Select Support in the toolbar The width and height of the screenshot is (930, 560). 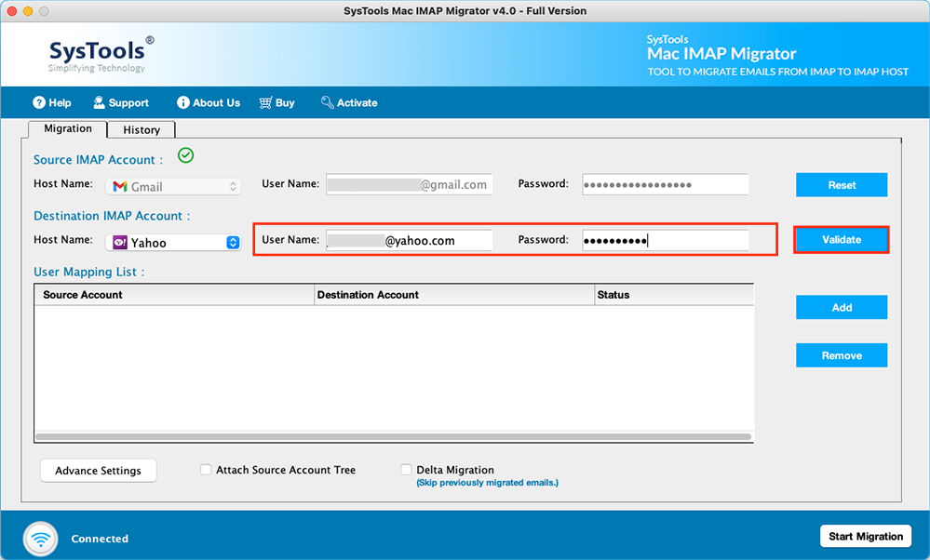tap(121, 102)
